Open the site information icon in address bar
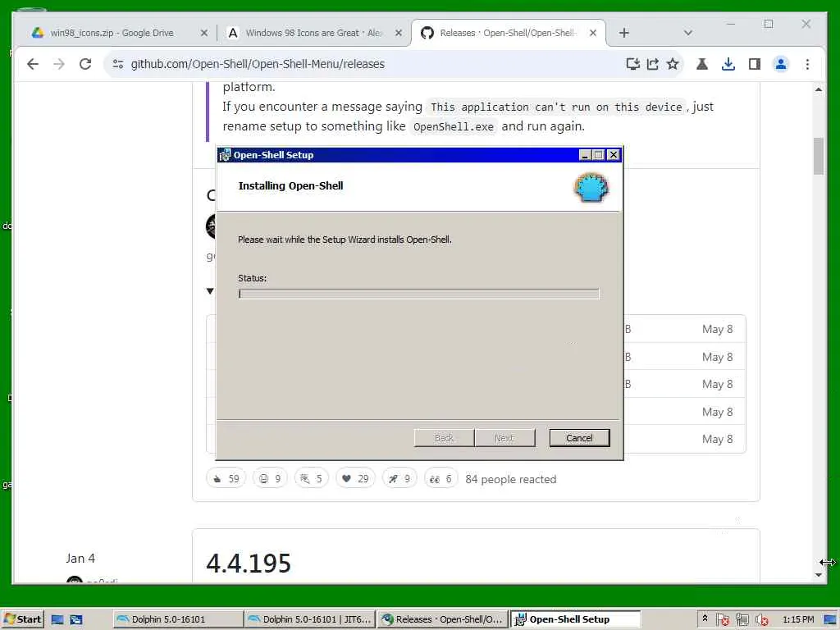Viewport: 840px width, 630px height. point(118,64)
